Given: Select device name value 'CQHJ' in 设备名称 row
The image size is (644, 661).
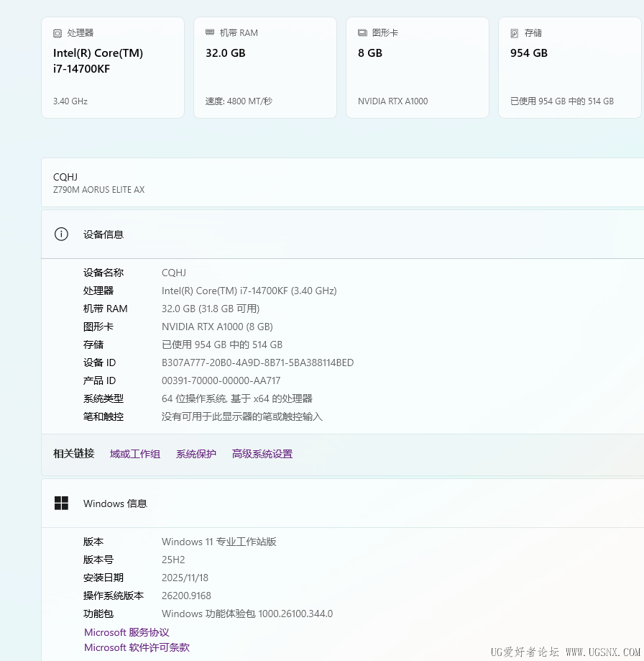Looking at the screenshot, I should tap(174, 273).
